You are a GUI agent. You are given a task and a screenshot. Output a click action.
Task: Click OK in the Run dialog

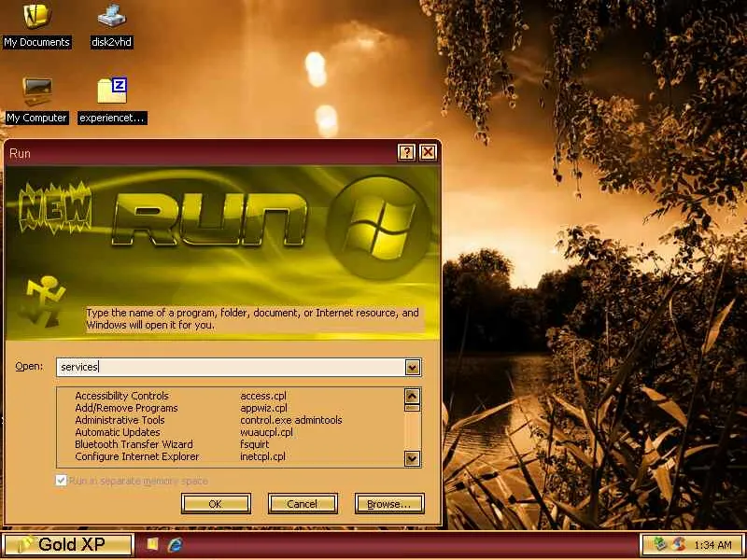[216, 504]
